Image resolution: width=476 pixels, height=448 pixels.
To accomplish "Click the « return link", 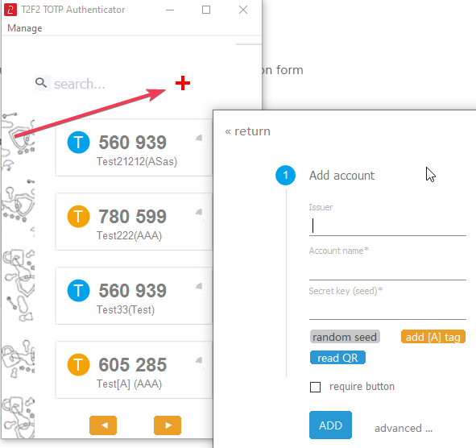I will coord(247,131).
